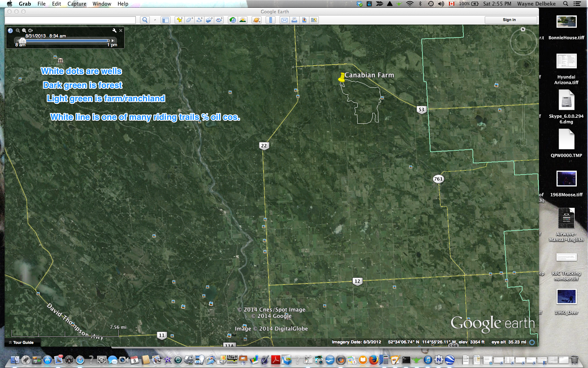This screenshot has width=588, height=368.
Task: Click the time slider thumb handle
Action: [x=22, y=41]
